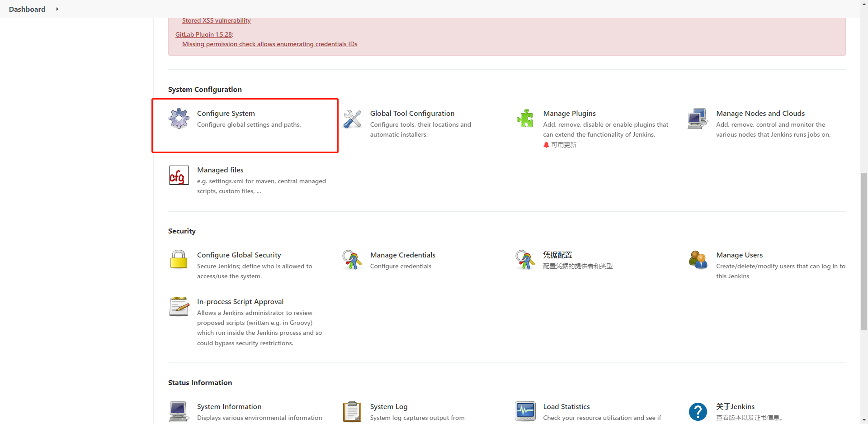The image size is (868, 424).
Task: Open the Configure System link
Action: pos(226,114)
